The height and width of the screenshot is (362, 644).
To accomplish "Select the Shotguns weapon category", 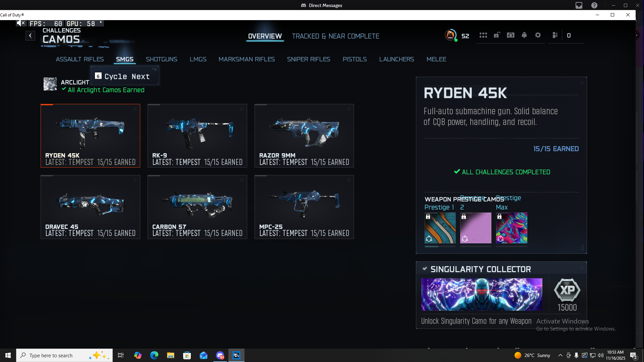I will pyautogui.click(x=161, y=59).
